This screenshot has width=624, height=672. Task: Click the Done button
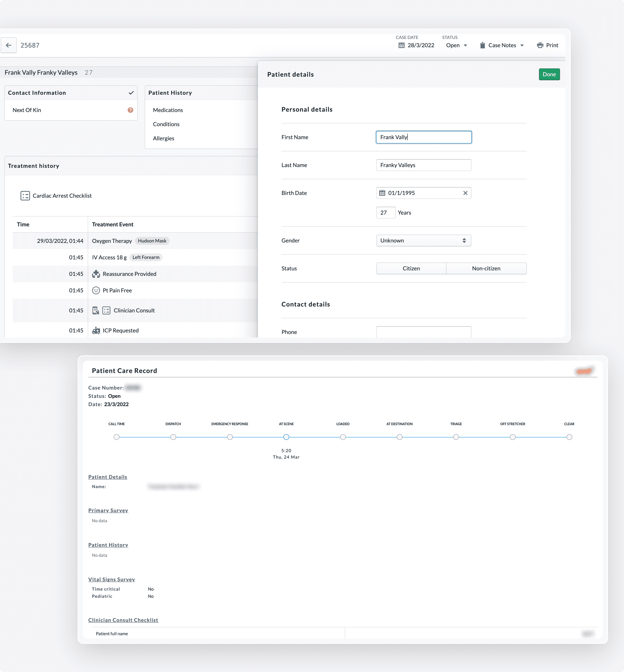point(549,74)
